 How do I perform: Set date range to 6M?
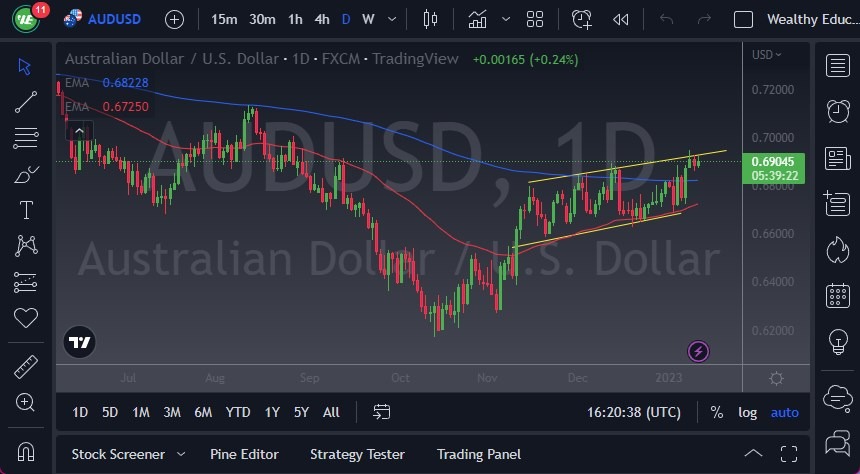[x=203, y=412]
